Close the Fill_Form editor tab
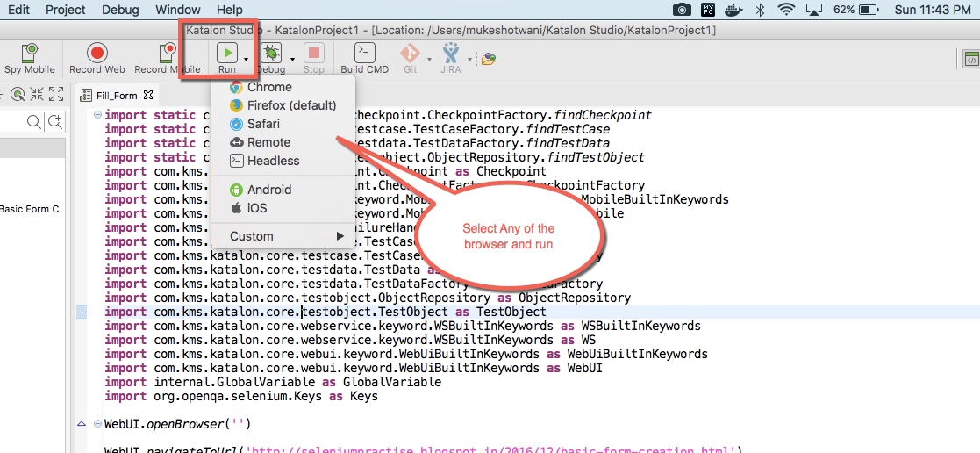980x453 pixels. [148, 95]
